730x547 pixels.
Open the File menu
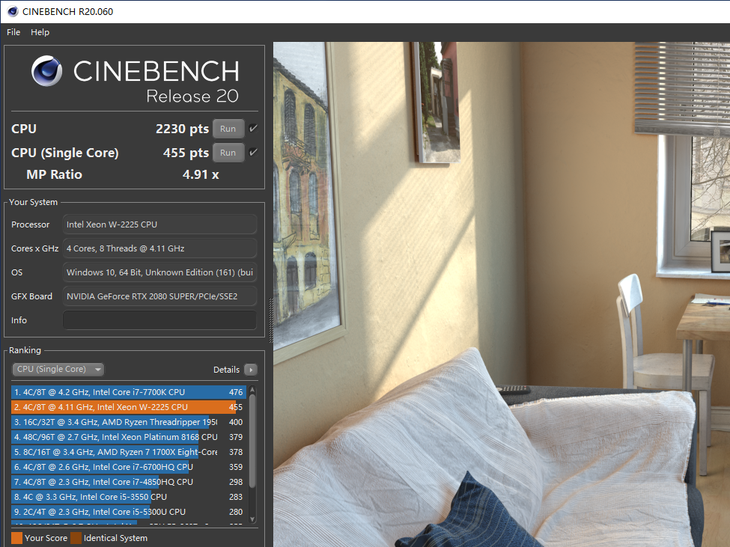click(x=14, y=32)
